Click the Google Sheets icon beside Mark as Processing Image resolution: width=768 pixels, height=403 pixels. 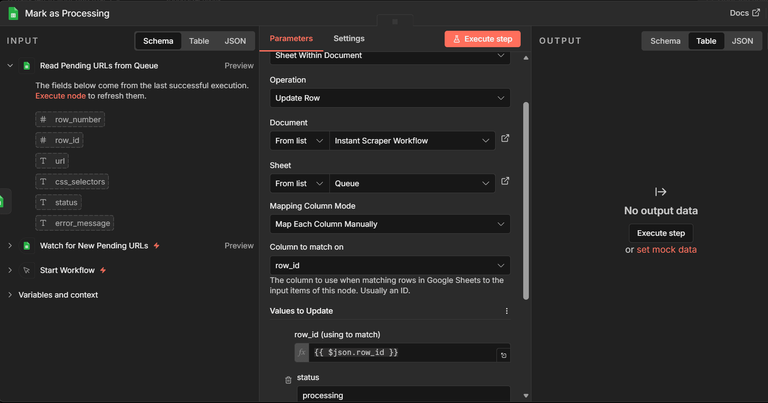point(13,13)
